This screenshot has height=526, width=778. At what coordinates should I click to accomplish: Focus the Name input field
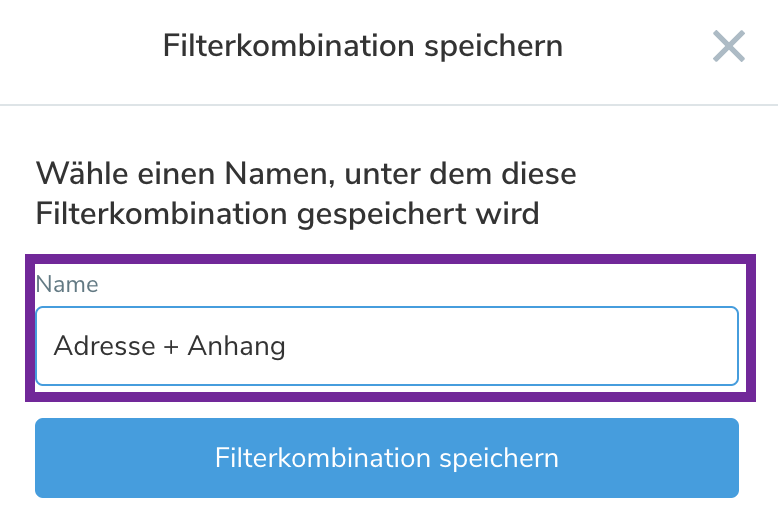(x=386, y=346)
